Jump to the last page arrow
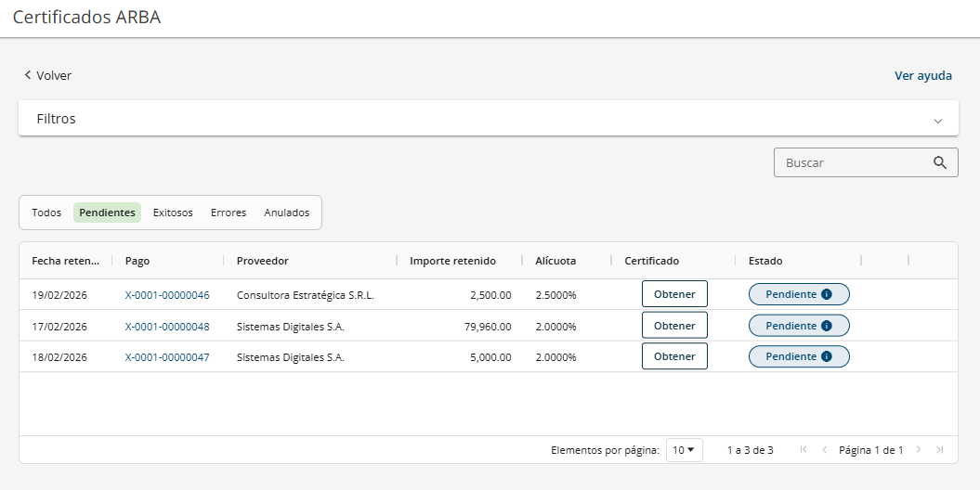980x490 pixels. click(940, 450)
